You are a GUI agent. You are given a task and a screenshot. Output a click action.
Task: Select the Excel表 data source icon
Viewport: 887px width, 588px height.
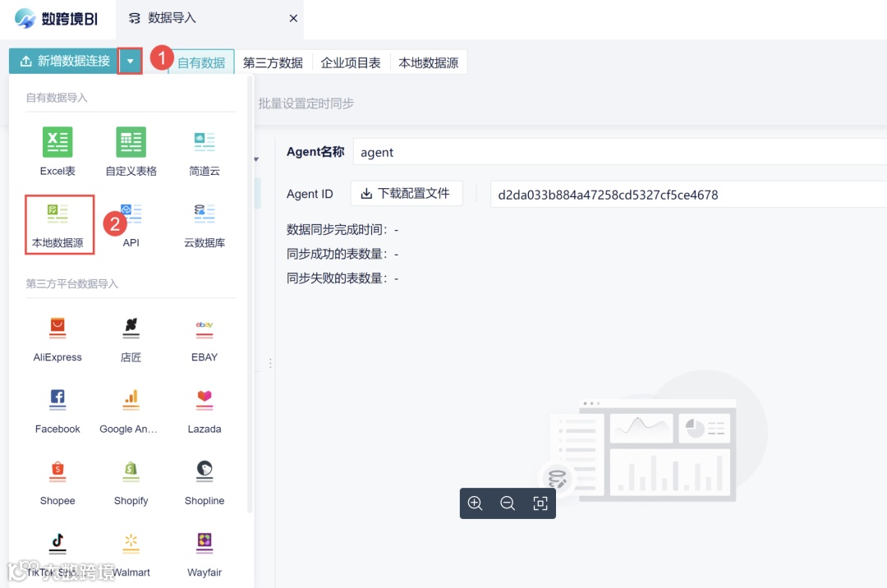(57, 150)
